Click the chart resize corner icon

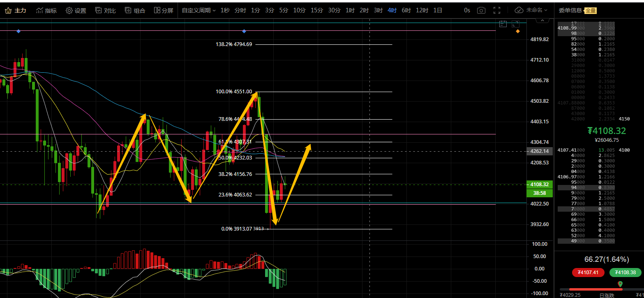(515, 24)
